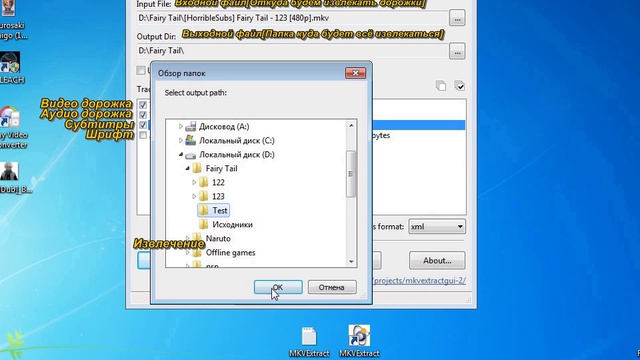Click the Отмена cancel button
This screenshot has height=360, width=640.
[x=332, y=287]
